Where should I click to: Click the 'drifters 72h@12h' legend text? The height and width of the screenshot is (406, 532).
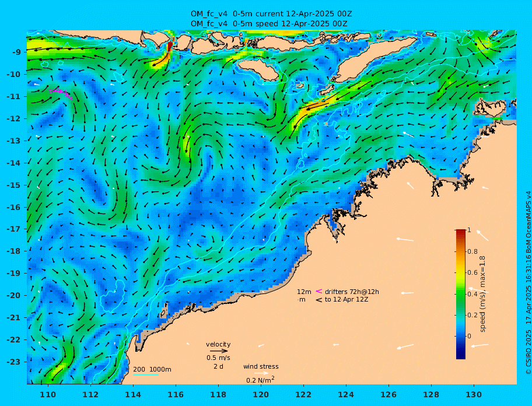352,292
